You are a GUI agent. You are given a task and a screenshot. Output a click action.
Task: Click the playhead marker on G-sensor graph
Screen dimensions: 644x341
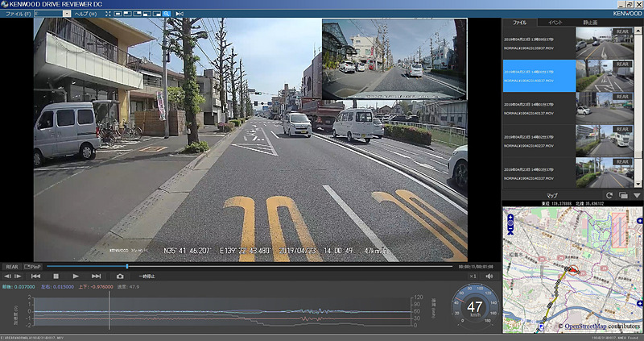point(109,310)
